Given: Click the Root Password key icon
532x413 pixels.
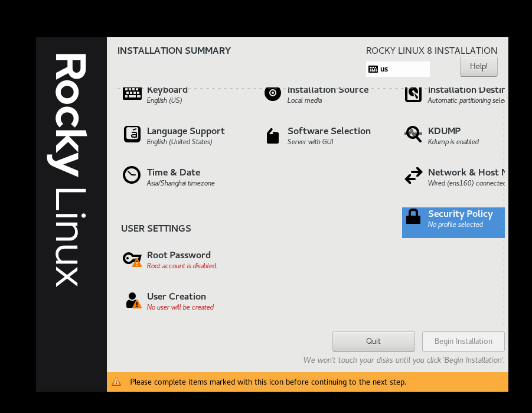Looking at the screenshot, I should tap(132, 259).
